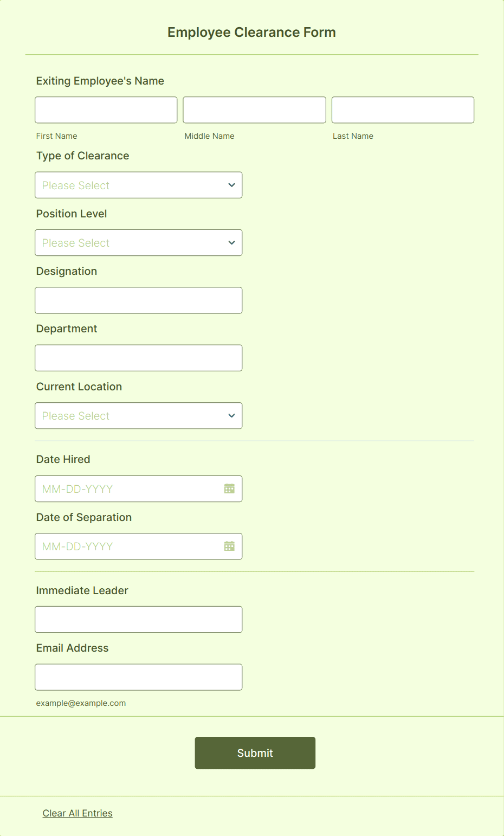Viewport: 504px width, 836px height.
Task: Click the Last Name input field
Action: coord(403,110)
